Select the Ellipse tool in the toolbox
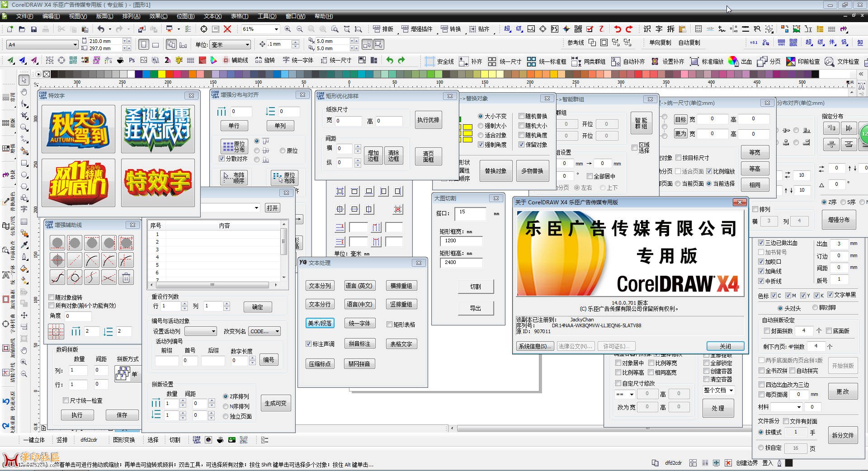 click(24, 174)
